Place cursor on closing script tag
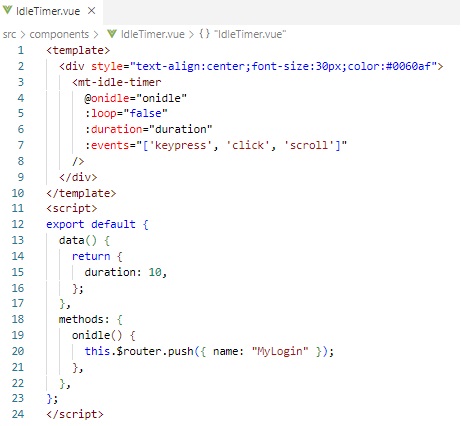 point(75,414)
